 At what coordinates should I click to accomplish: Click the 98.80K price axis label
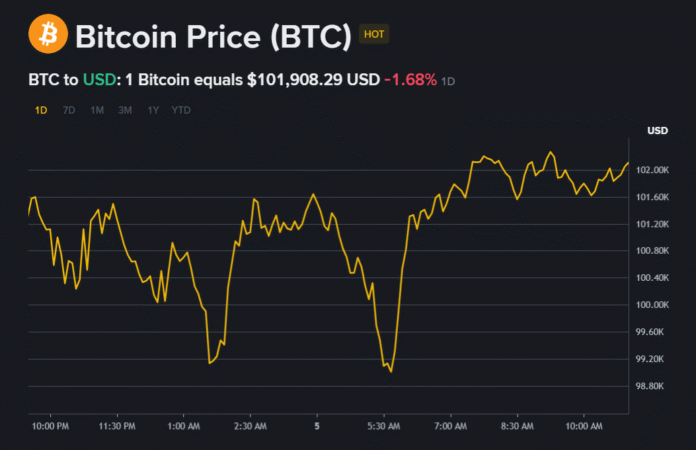658,386
